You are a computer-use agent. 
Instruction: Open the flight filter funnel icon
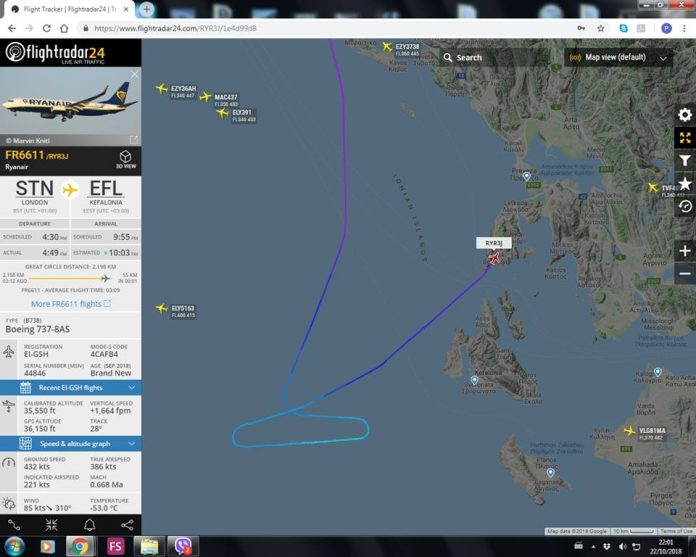(684, 161)
